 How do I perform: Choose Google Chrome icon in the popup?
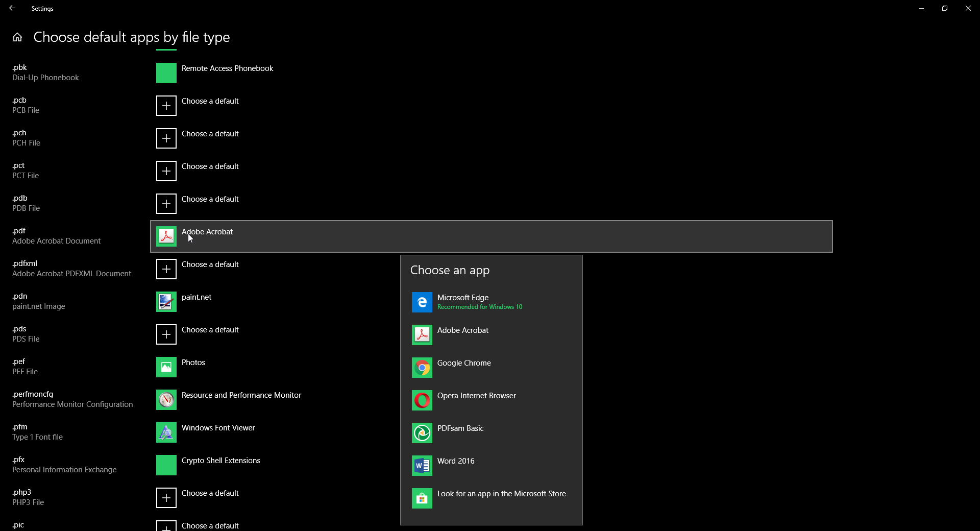tap(422, 368)
